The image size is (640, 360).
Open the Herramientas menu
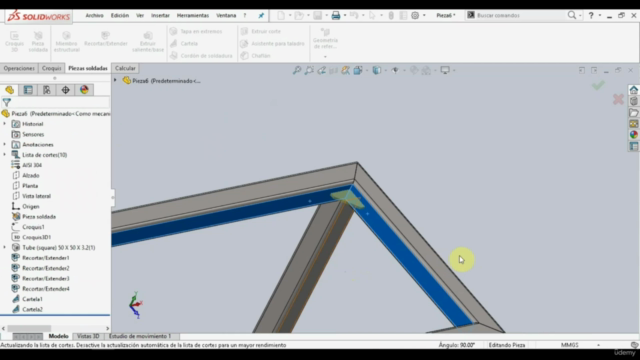coord(193,16)
